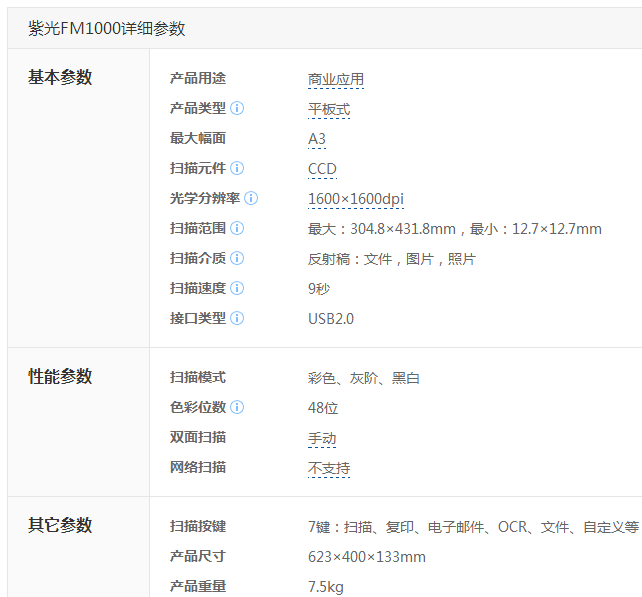642x597 pixels.
Task: Select the 产品用途 label
Action: coord(198,78)
